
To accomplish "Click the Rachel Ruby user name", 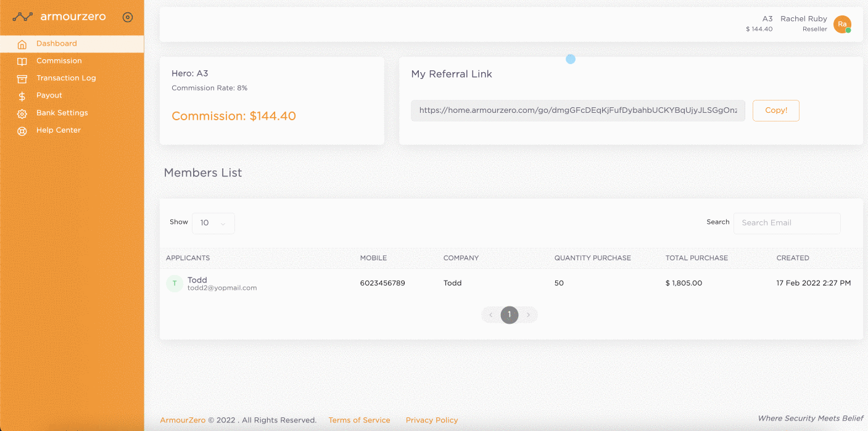I will [x=804, y=19].
